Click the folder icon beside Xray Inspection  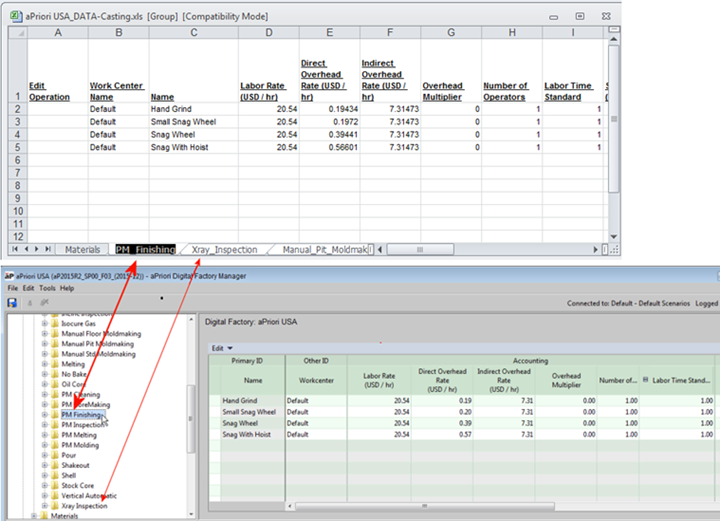pyautogui.click(x=55, y=505)
